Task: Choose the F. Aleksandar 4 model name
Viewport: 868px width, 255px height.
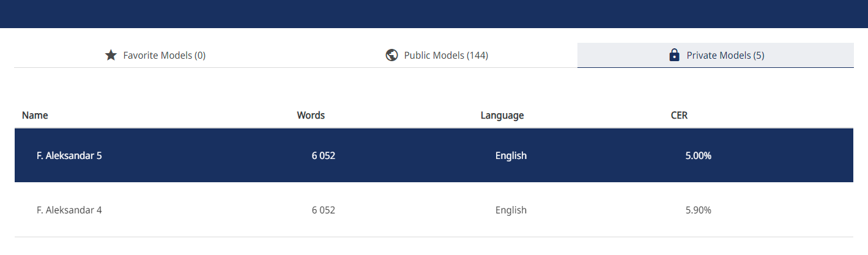Action: (x=69, y=210)
